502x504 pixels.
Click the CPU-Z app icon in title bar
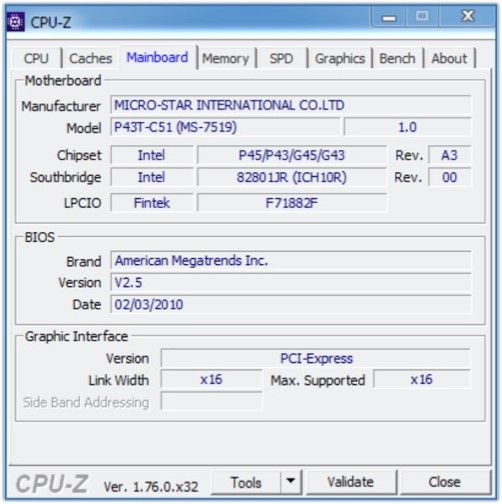tap(15, 22)
